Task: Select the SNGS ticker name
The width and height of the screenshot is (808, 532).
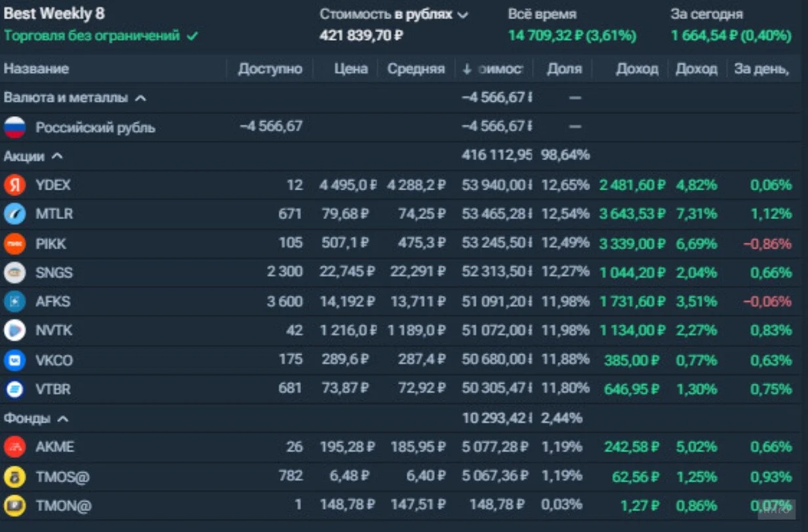Action: (54, 273)
